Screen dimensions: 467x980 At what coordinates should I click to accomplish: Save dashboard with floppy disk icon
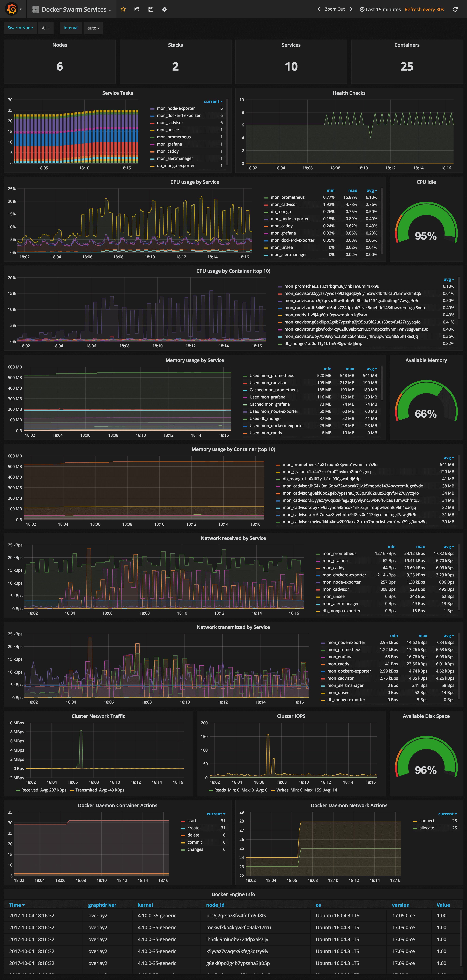click(x=151, y=10)
